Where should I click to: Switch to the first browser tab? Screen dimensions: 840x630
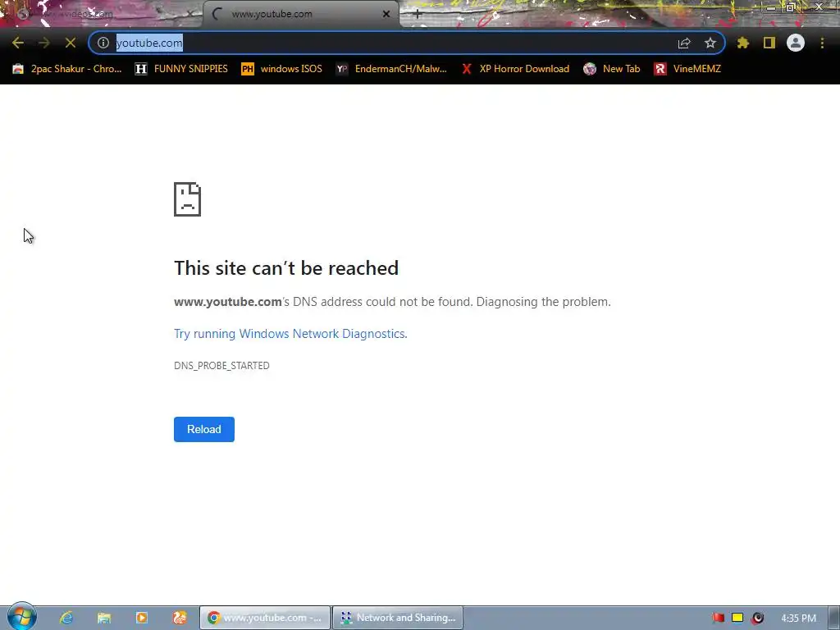[102, 14]
